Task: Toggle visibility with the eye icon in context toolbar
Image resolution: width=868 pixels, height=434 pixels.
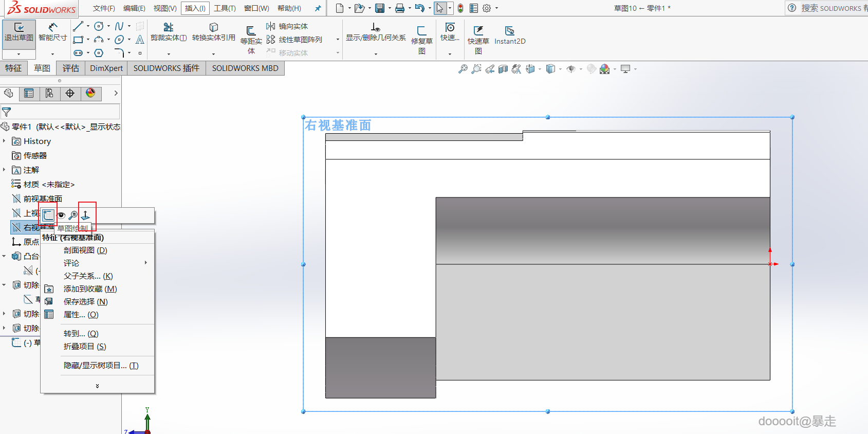Action: click(x=62, y=215)
